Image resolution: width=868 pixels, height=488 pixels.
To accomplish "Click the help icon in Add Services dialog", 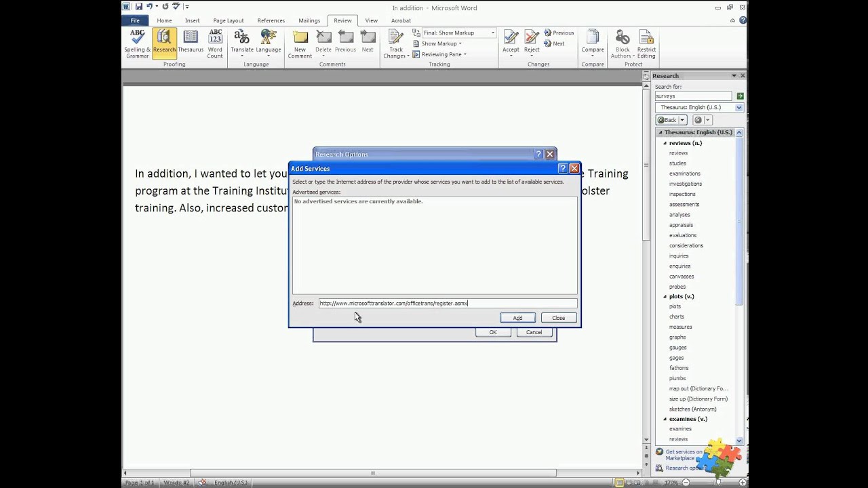I will pyautogui.click(x=562, y=168).
